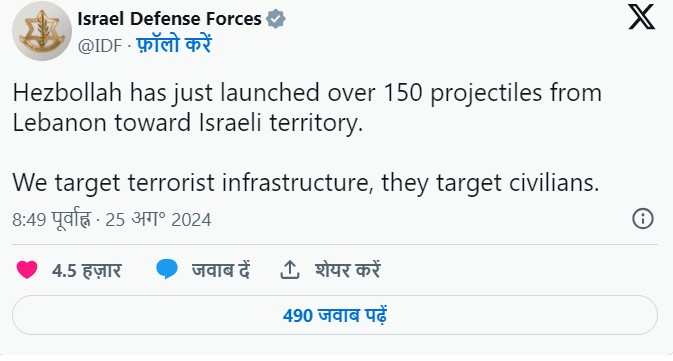
Task: Click the blue reply speech bubble icon
Action: pyautogui.click(x=167, y=270)
